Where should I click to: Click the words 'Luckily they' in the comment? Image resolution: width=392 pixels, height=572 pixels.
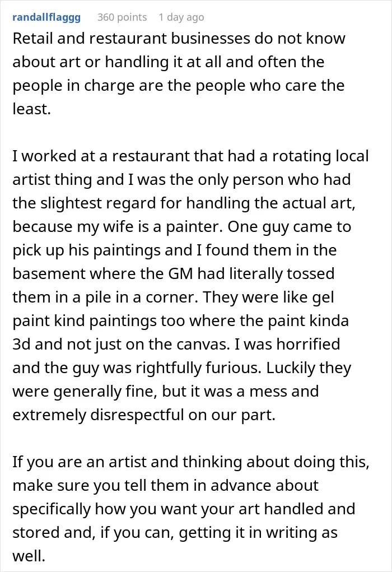click(x=309, y=368)
